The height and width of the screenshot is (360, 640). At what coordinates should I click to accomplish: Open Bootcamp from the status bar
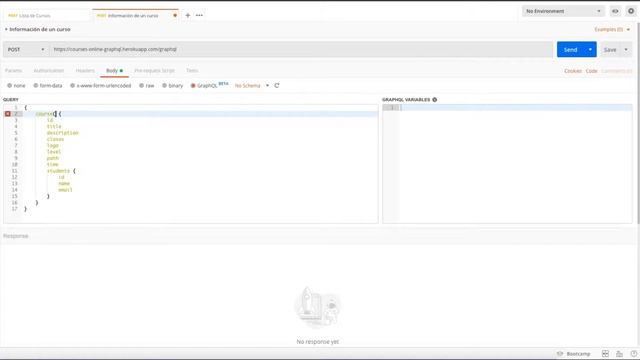(x=574, y=354)
